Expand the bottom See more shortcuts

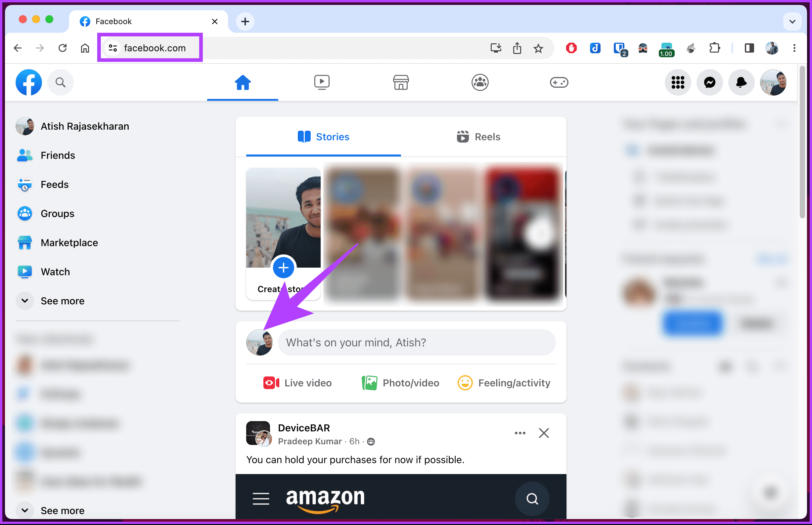pos(97,510)
